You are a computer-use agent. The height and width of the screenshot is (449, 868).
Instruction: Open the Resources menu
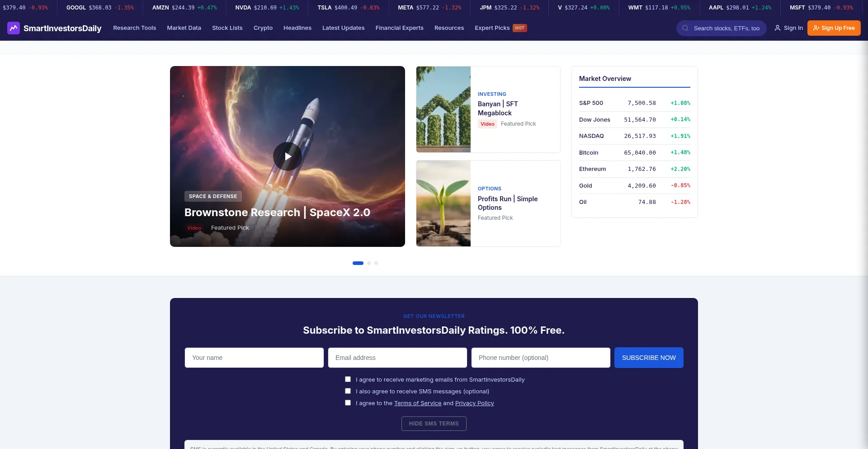449,28
